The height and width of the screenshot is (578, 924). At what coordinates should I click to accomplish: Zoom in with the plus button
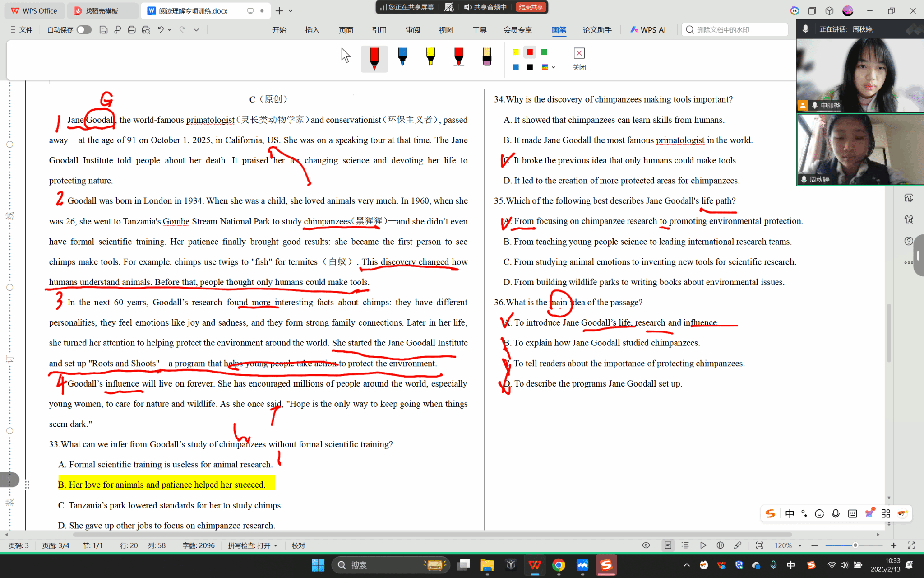point(894,545)
